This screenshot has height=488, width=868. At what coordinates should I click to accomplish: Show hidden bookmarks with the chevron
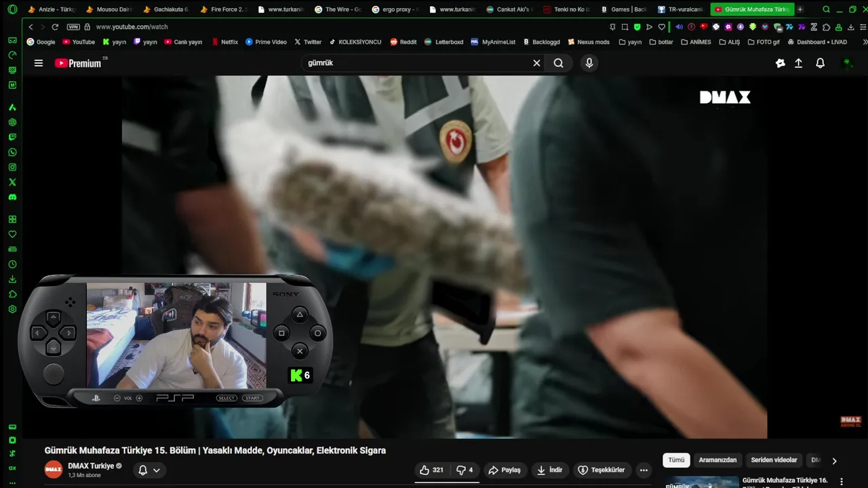click(x=865, y=41)
